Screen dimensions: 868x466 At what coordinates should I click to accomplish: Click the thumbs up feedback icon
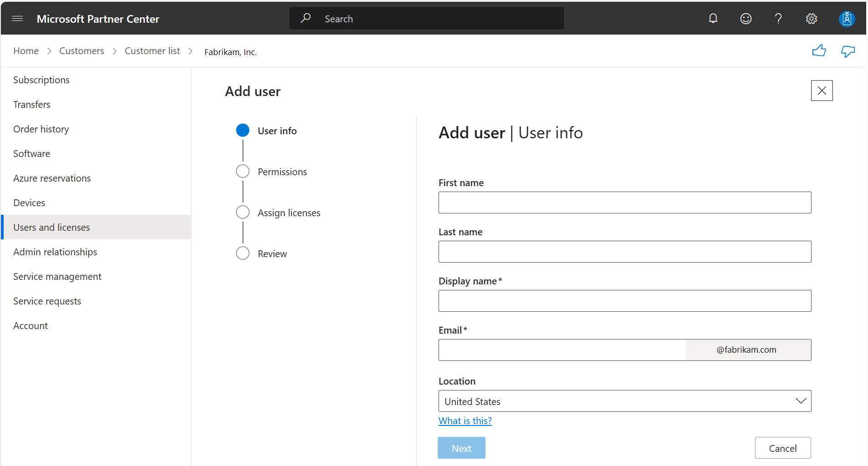point(820,51)
